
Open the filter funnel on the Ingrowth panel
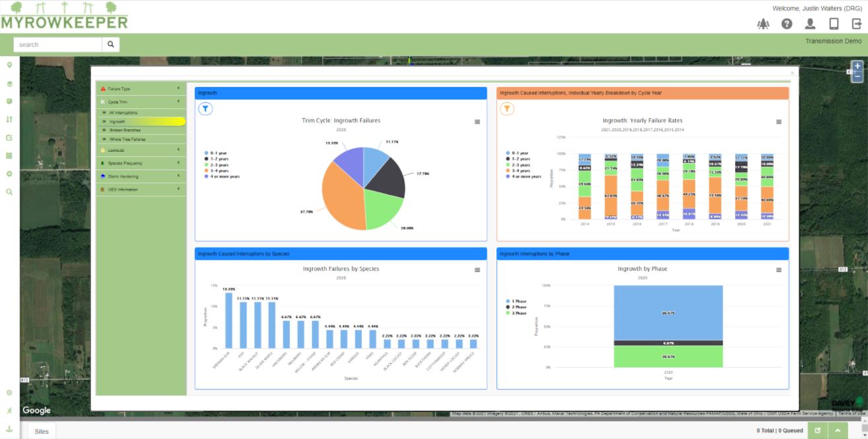pos(205,108)
